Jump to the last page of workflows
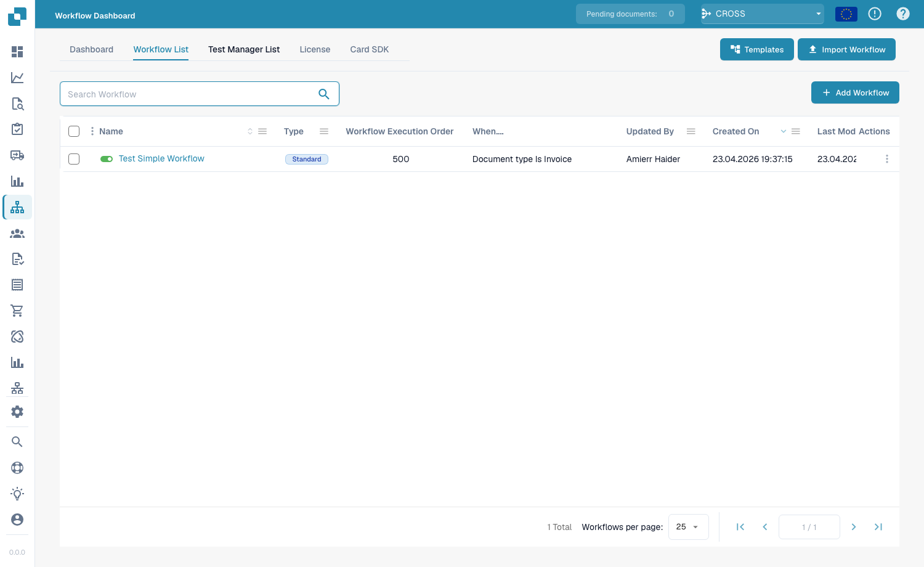The height and width of the screenshot is (567, 924). tap(878, 527)
